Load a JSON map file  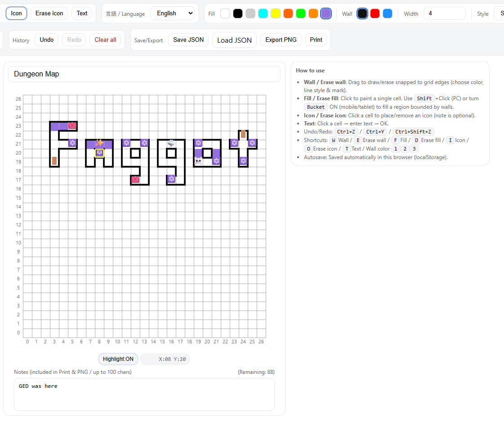pos(234,40)
